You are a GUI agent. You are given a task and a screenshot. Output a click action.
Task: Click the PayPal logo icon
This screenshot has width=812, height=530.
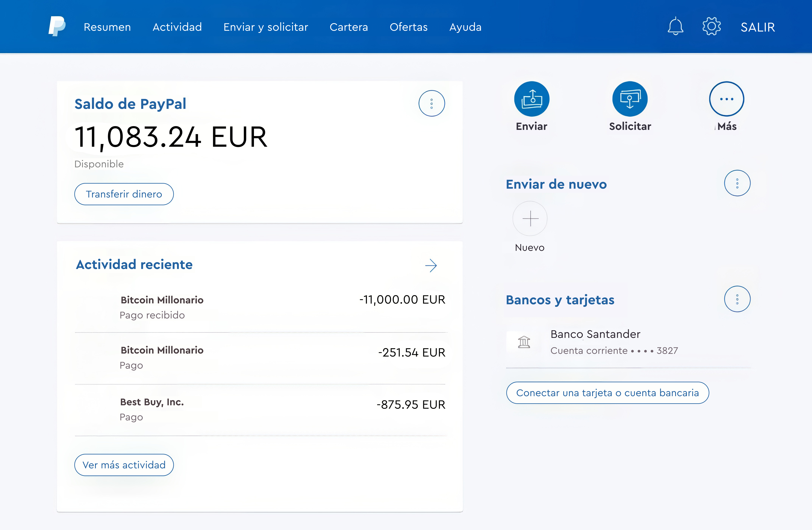tap(57, 26)
